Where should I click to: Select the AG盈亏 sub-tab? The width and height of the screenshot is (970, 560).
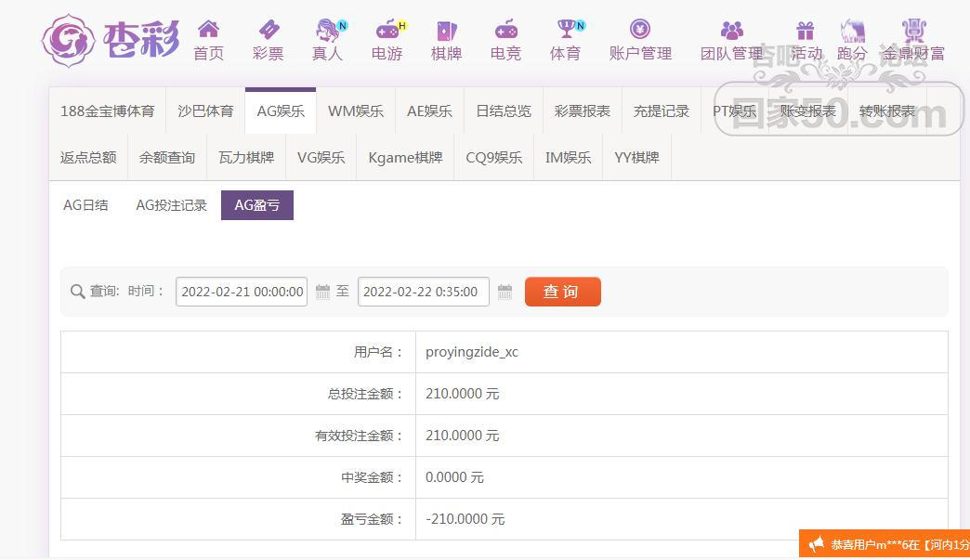tap(257, 205)
